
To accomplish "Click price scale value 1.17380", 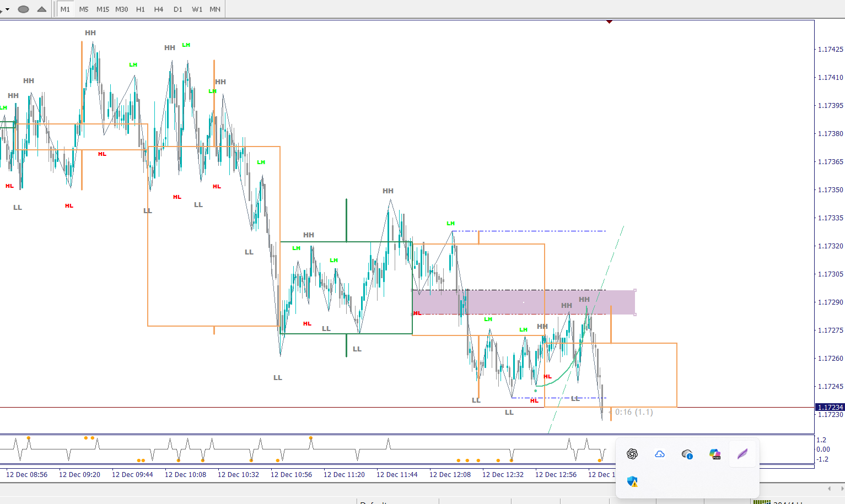I will coord(830,133).
